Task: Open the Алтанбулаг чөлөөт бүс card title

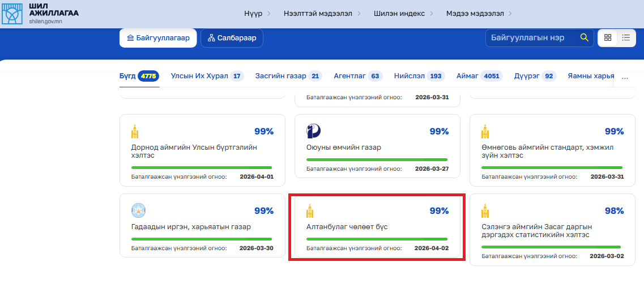Action: pyautogui.click(x=347, y=227)
